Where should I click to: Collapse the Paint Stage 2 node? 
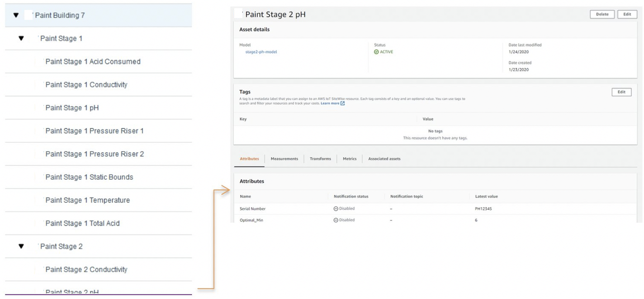[x=21, y=247]
